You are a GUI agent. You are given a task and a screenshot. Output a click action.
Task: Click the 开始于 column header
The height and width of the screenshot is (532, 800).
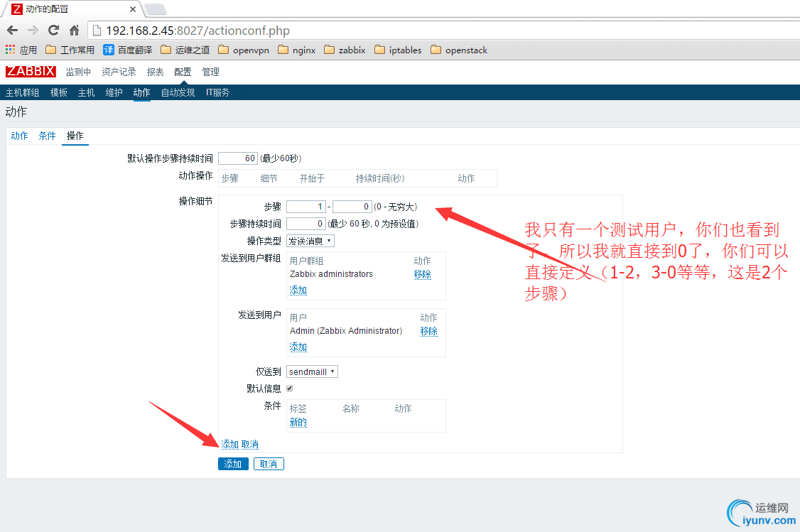click(x=312, y=178)
